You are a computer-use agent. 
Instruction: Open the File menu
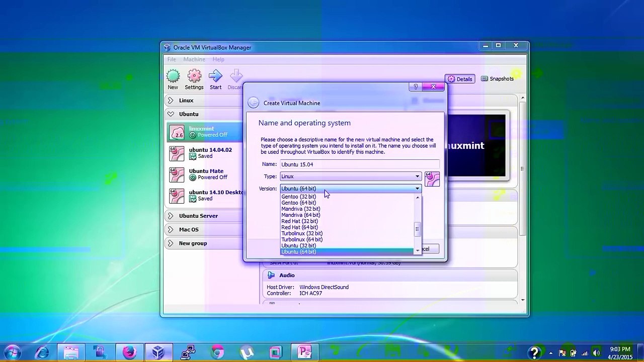point(172,59)
